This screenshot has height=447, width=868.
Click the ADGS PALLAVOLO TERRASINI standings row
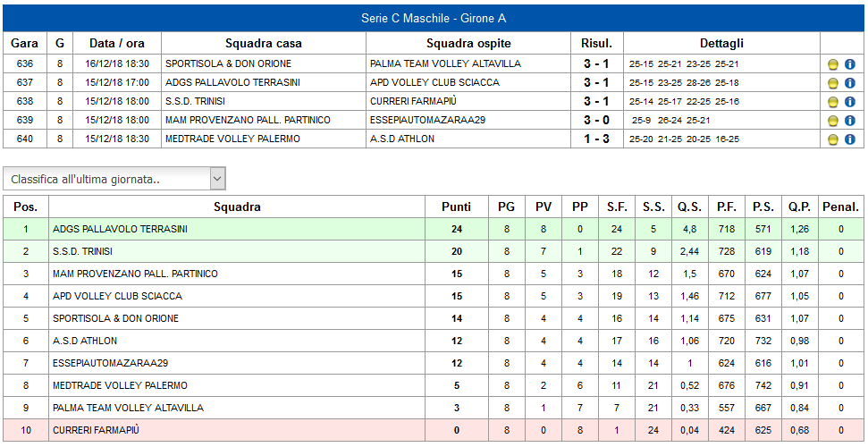[x=434, y=230]
